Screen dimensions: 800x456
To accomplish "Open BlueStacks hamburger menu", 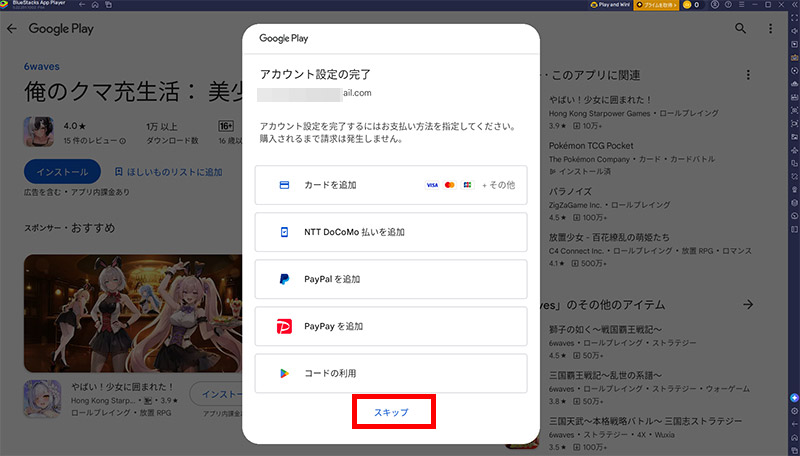I will tap(741, 5).
